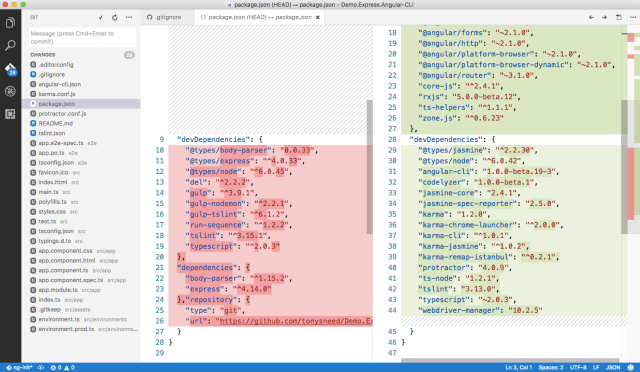Select README.md in the changes list
This screenshot has height=372, width=640.
tap(81, 123)
